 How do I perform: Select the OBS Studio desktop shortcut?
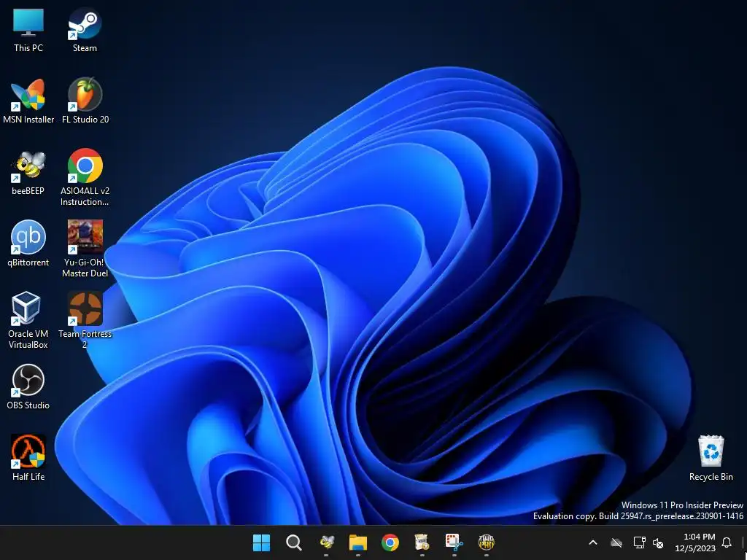28,388
